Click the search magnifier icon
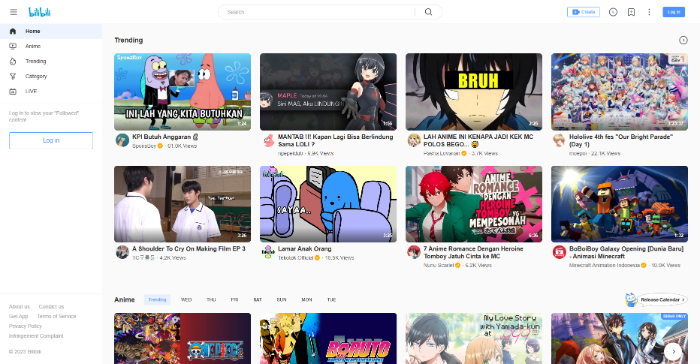The image size is (700, 364). point(428,12)
